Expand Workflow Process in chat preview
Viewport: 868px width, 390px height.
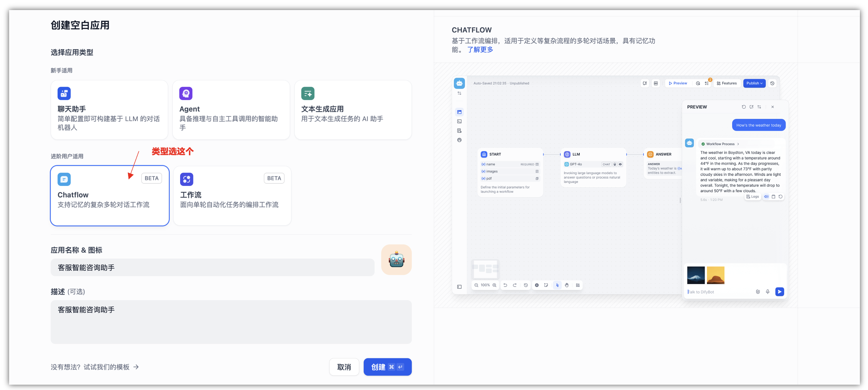[x=720, y=144]
